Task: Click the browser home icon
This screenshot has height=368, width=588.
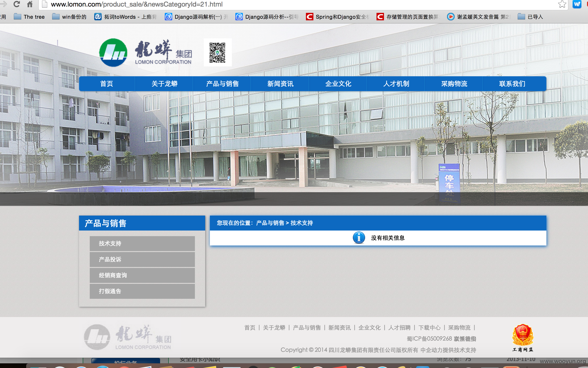Action: [30, 4]
